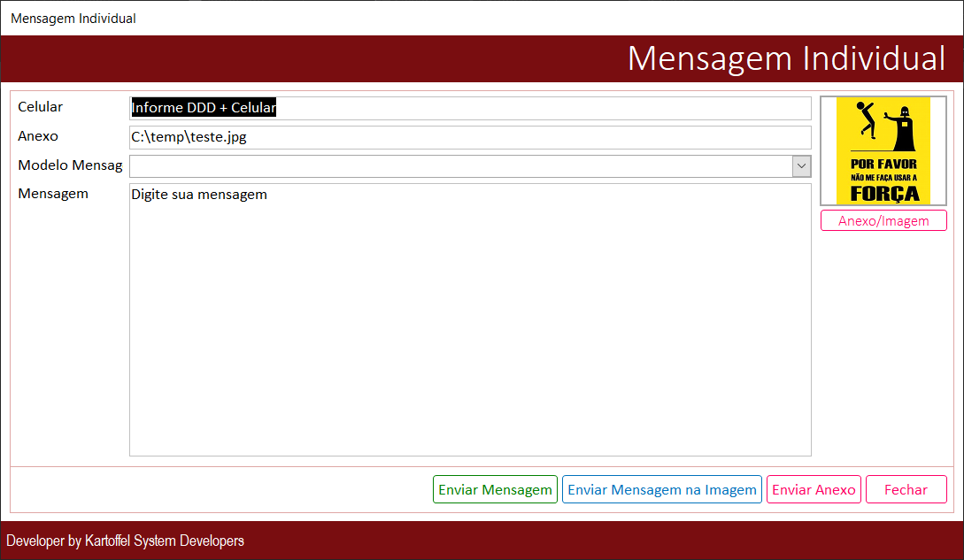The height and width of the screenshot is (560, 964).
Task: Click the green Enviar Mensagem button
Action: point(495,489)
